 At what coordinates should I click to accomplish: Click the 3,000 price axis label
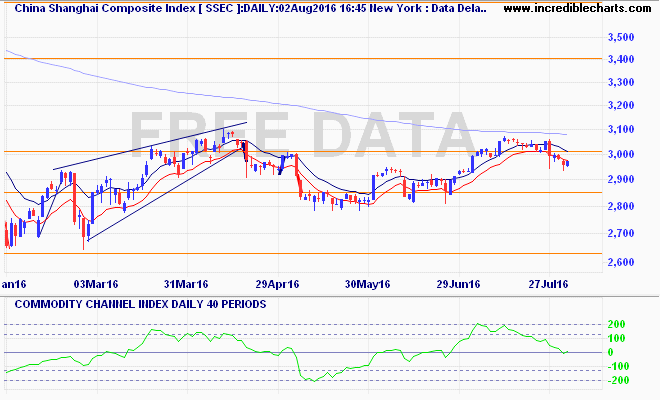click(x=621, y=154)
